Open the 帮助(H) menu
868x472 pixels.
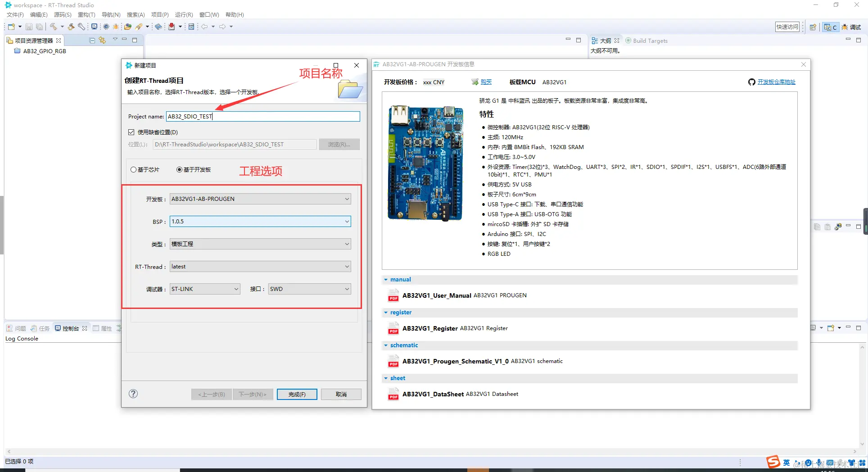[x=235, y=15]
